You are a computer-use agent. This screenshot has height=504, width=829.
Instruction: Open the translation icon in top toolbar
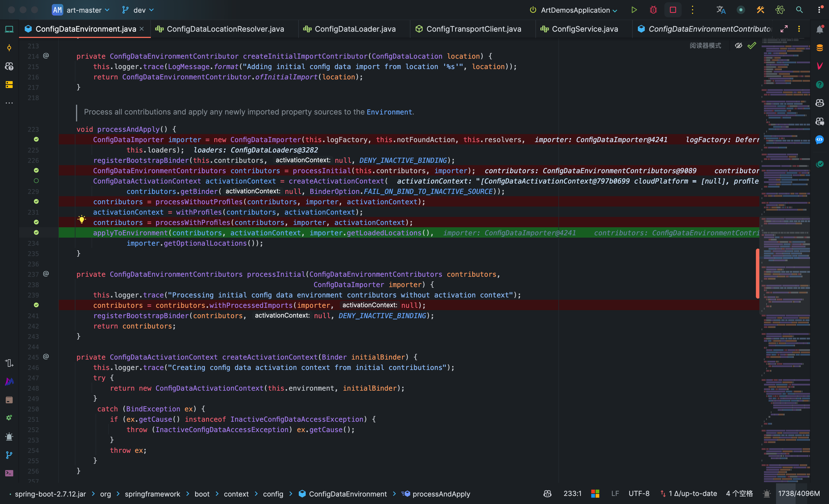(x=721, y=10)
